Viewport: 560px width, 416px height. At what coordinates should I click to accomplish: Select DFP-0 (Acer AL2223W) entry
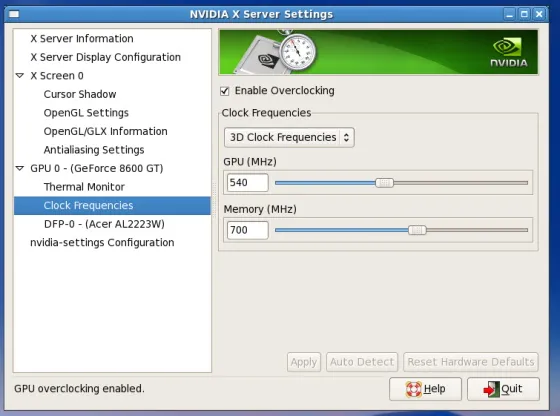[x=104, y=224]
